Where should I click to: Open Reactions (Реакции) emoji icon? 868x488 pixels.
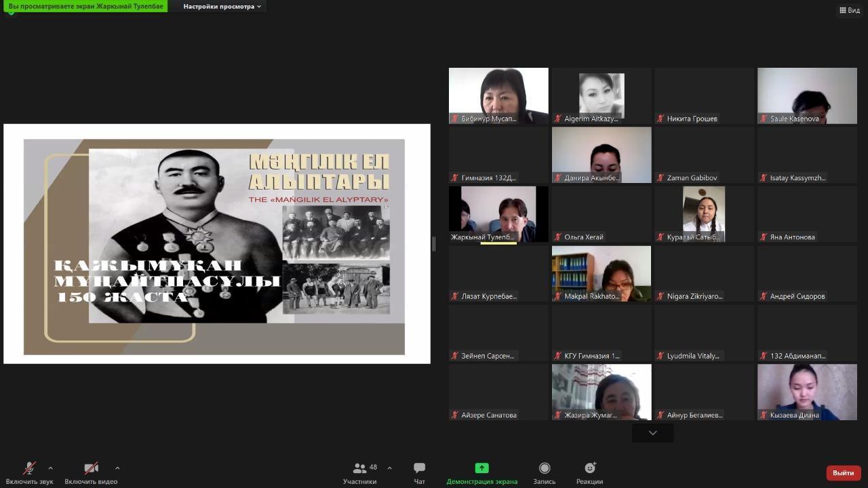589,468
